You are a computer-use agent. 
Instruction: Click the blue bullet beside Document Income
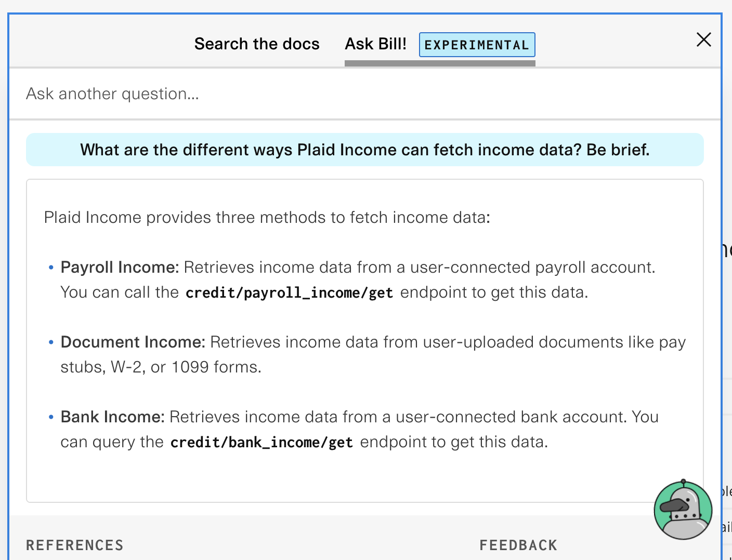50,342
